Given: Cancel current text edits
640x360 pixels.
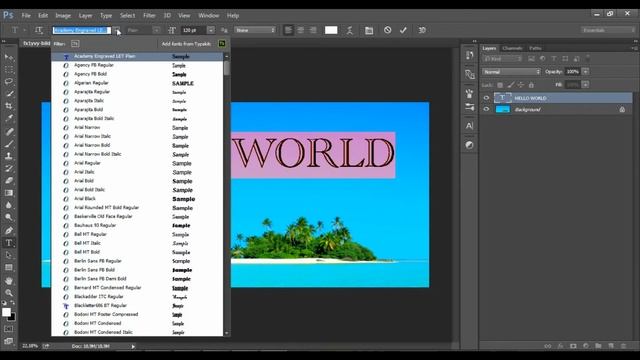Looking at the screenshot, I should pos(388,30).
